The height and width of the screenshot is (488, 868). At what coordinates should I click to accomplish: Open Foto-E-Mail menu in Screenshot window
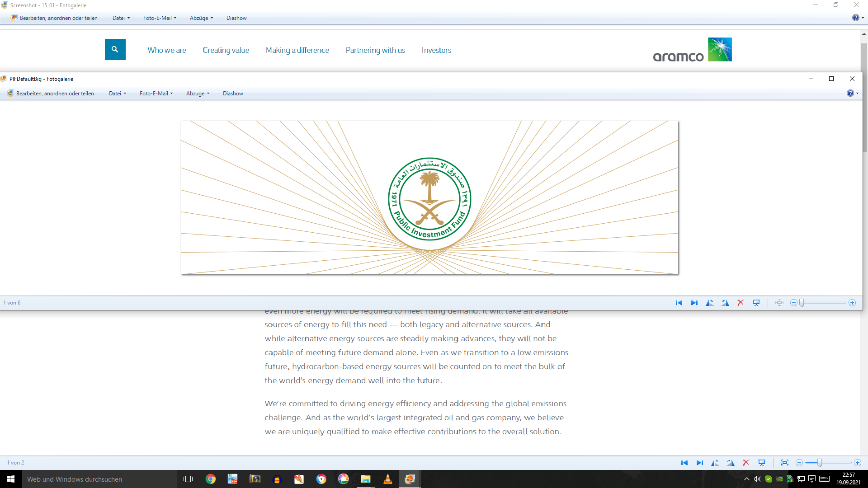[160, 18]
